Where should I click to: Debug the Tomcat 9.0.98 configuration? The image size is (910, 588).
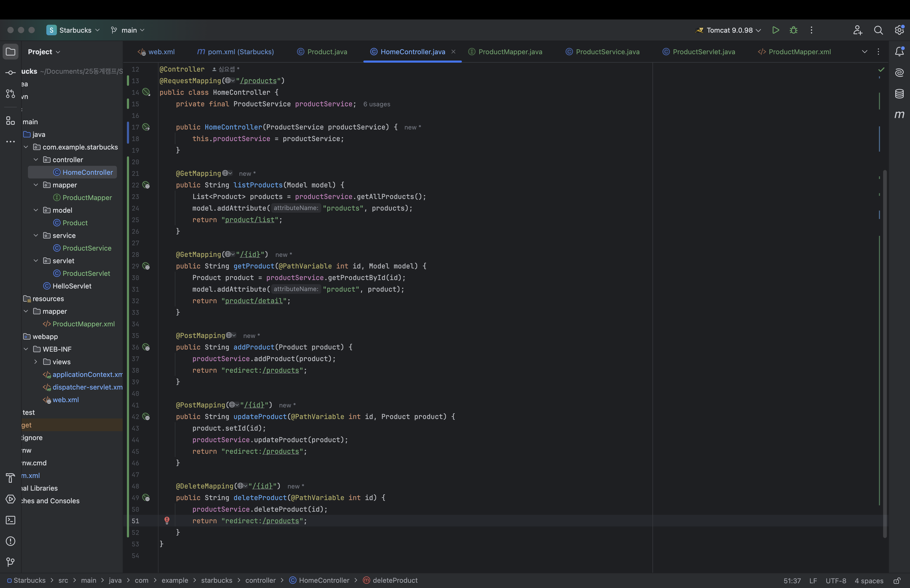pos(794,30)
